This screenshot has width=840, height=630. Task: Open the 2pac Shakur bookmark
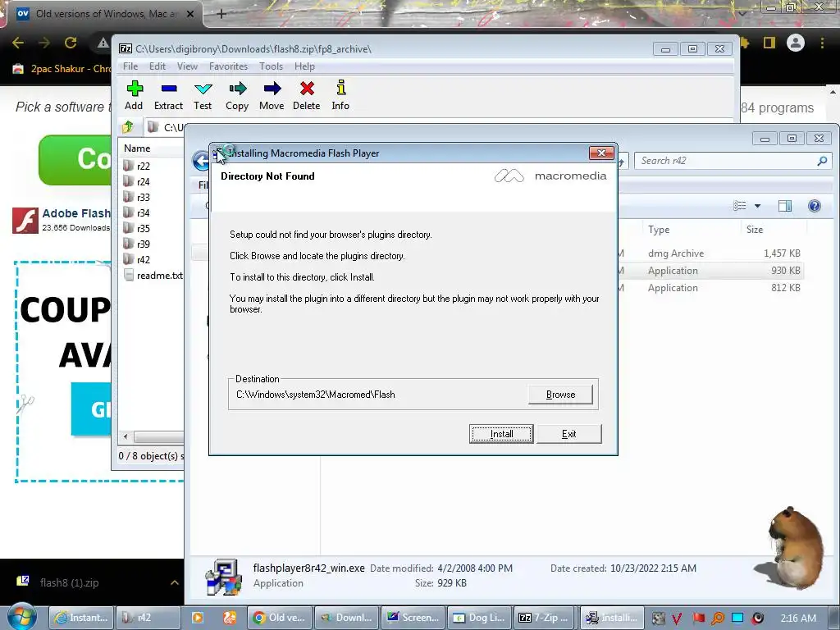point(62,69)
